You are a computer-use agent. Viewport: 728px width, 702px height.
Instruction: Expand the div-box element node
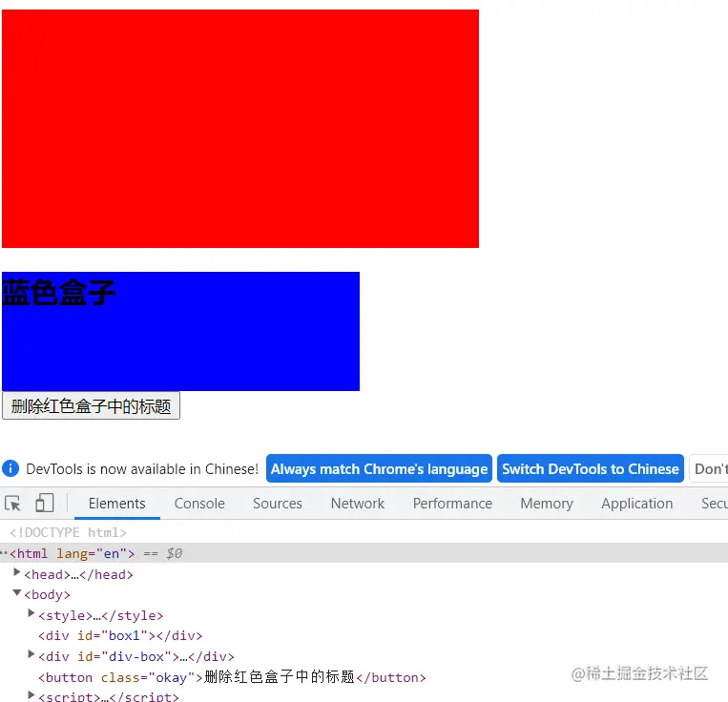coord(31,654)
